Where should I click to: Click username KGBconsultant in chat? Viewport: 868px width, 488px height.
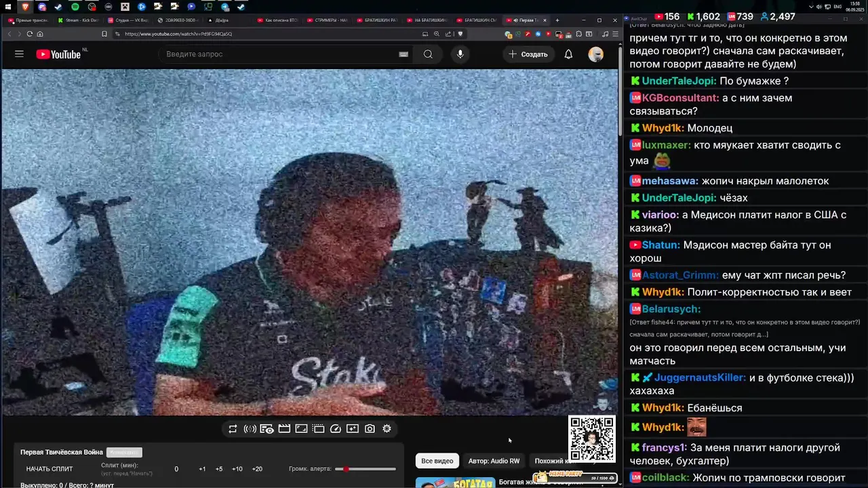coord(680,98)
